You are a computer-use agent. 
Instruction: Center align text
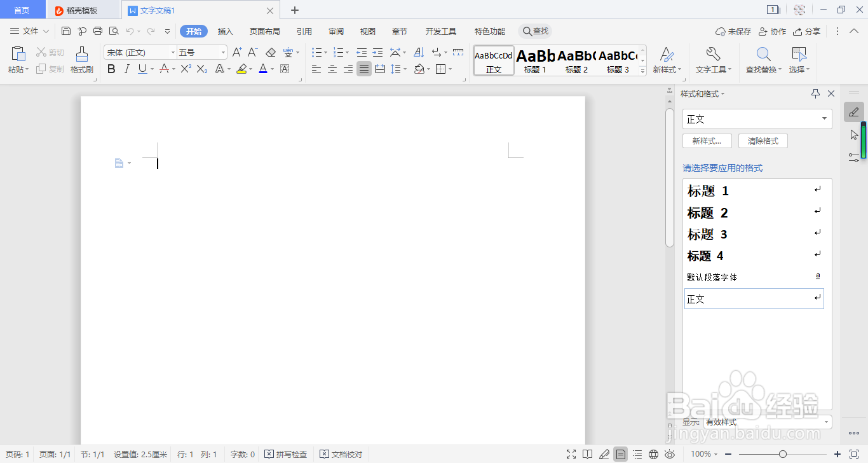pos(332,69)
